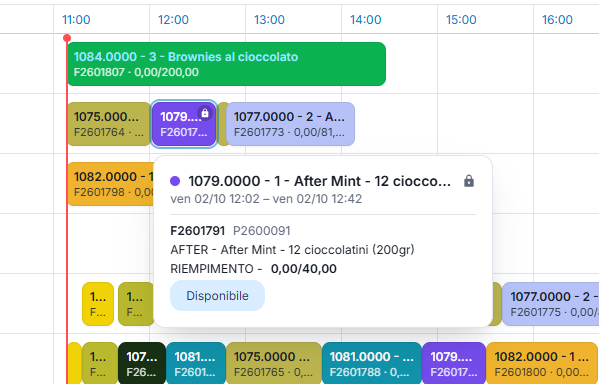Select the orange 1082 bar with F2601800

pos(542,363)
